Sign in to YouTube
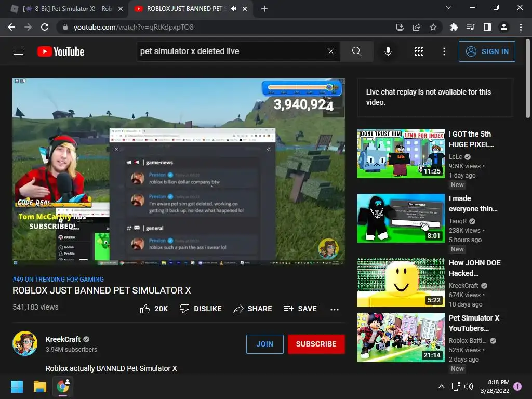532x399 pixels. pyautogui.click(x=487, y=51)
